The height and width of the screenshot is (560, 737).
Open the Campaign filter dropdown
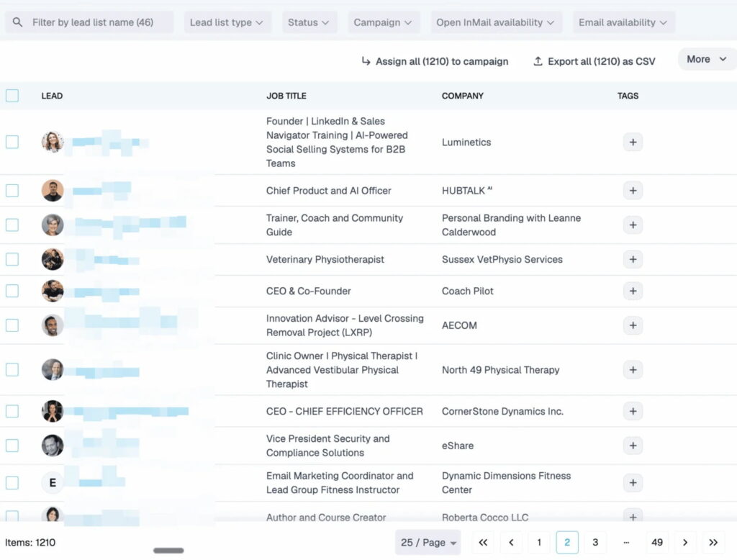[383, 22]
